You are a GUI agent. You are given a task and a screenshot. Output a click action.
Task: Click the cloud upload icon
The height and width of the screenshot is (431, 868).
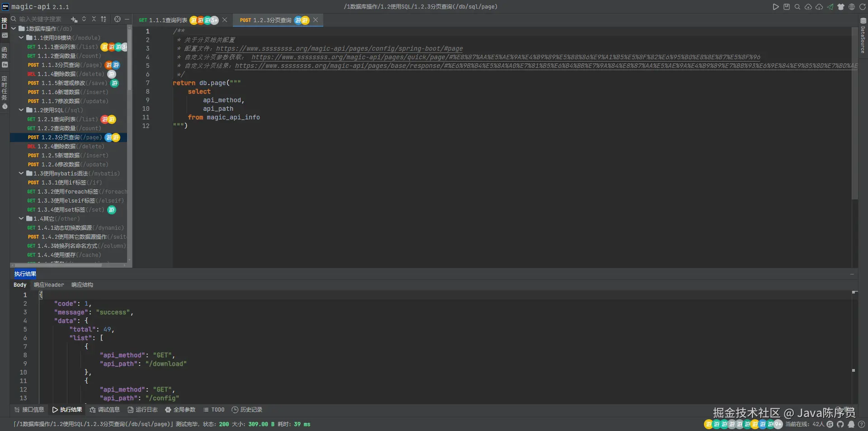coord(808,7)
